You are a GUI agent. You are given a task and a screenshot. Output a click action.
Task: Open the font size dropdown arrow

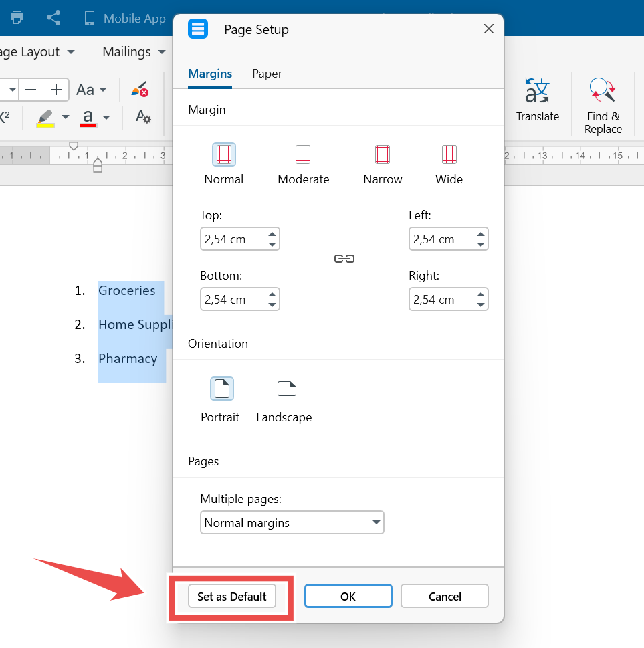[x=13, y=90]
